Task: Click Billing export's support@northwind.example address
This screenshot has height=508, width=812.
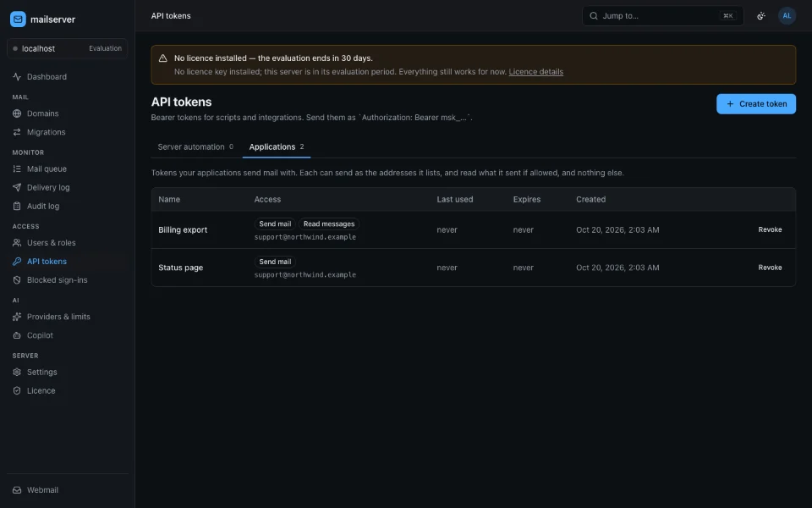Action: [x=305, y=237]
